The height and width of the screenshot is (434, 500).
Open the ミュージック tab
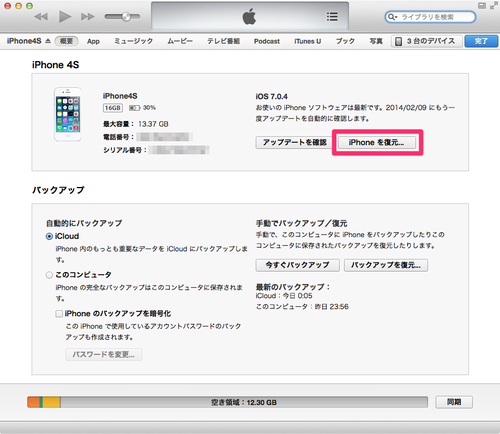click(x=133, y=41)
